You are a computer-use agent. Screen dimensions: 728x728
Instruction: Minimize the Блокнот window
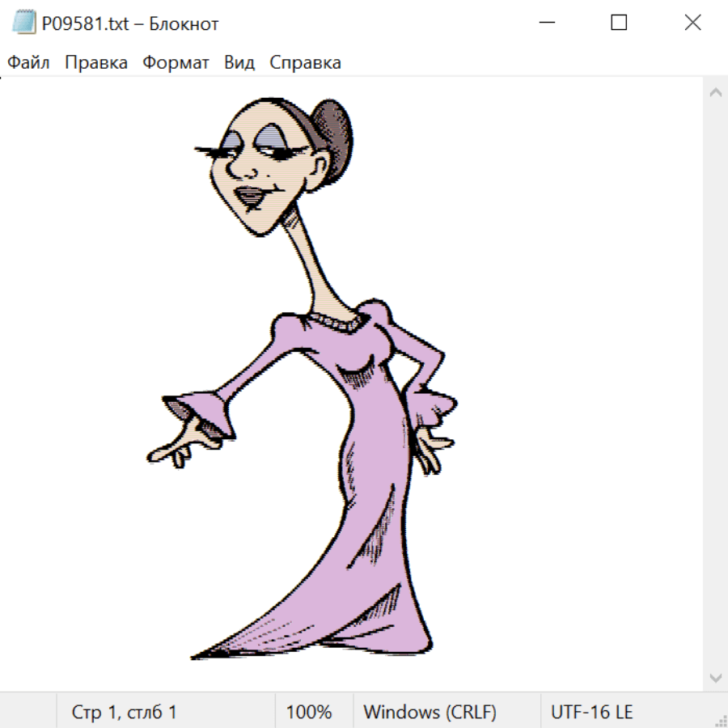(x=545, y=23)
